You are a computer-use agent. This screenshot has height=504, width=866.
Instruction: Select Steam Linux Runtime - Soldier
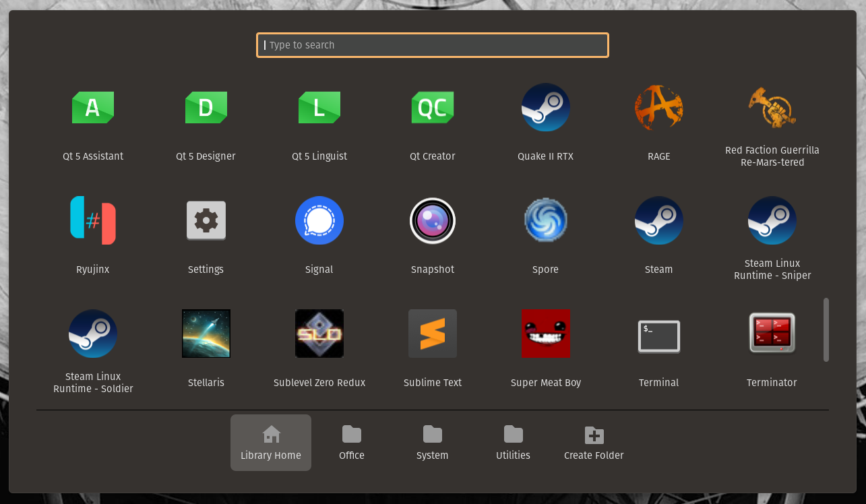[93, 334]
